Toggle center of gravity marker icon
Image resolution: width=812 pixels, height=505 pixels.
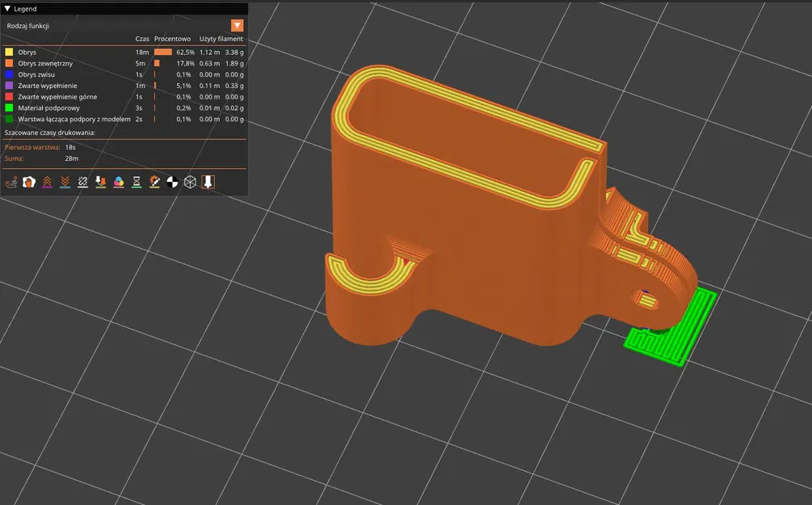click(172, 182)
